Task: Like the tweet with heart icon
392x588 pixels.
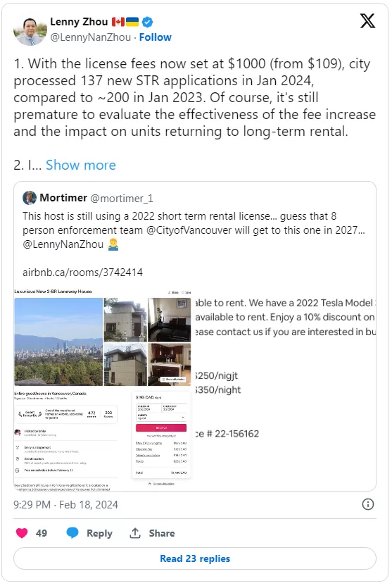Action: (22, 533)
